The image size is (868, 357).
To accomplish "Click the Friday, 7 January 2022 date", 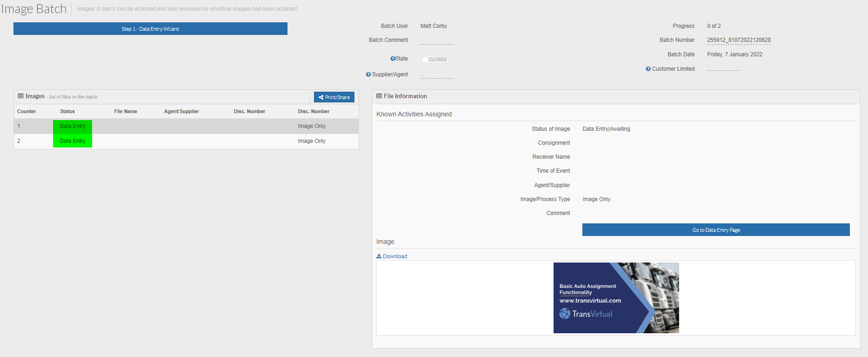I will [734, 54].
